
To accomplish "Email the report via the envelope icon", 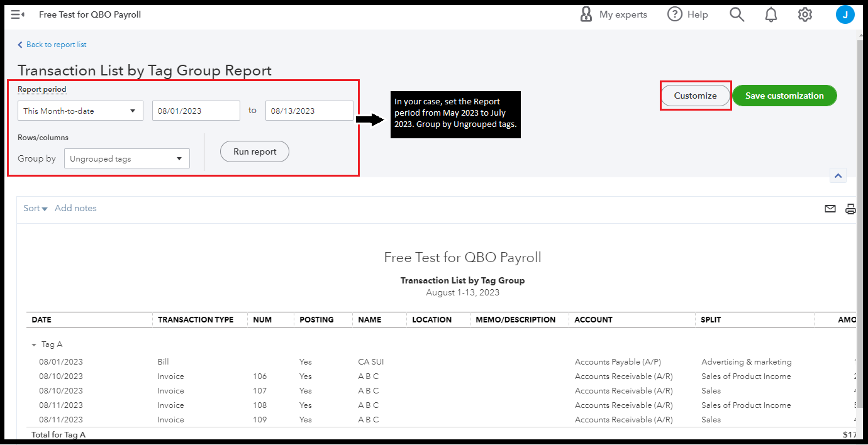I will (x=830, y=208).
